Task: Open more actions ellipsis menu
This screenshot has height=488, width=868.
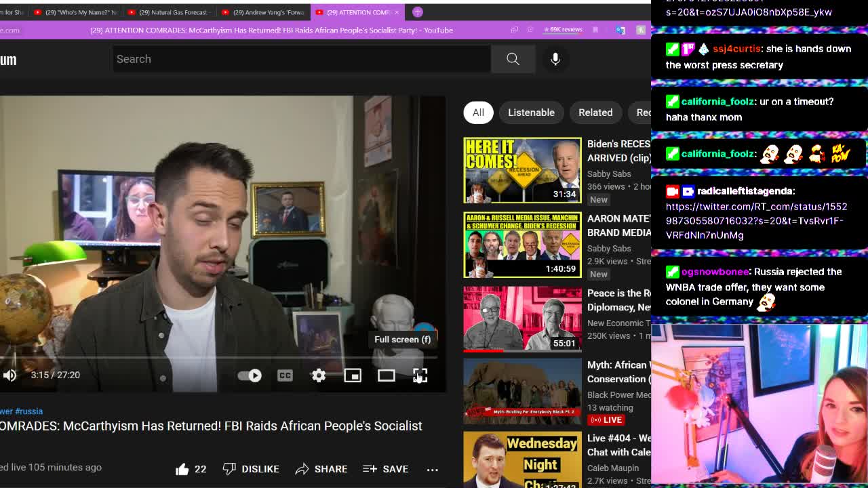Action: (x=433, y=469)
